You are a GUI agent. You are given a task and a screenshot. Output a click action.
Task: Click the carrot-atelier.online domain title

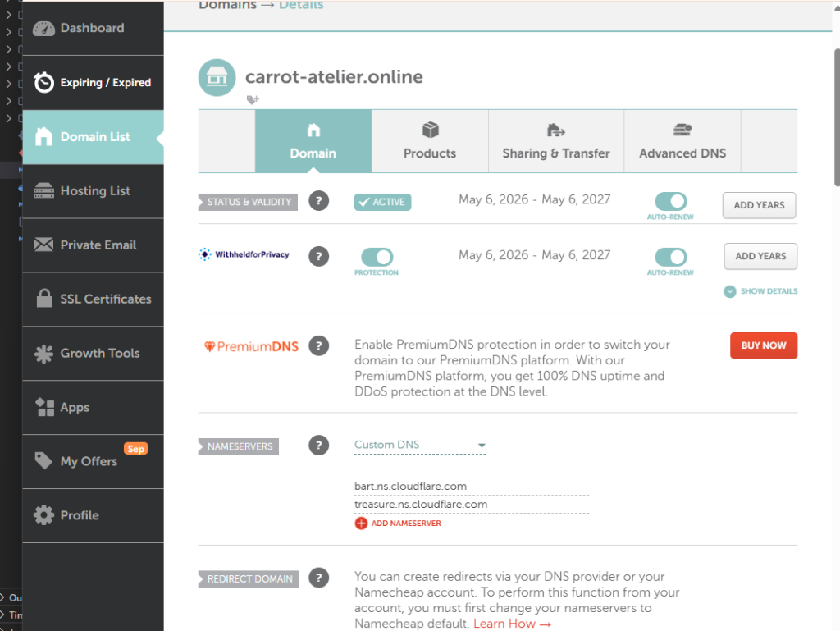click(335, 77)
